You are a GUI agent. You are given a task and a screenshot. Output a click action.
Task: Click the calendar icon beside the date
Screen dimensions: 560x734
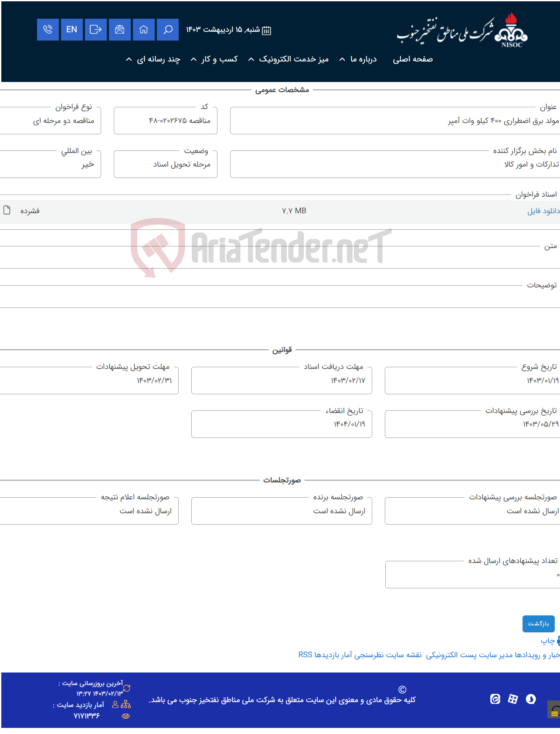266,30
